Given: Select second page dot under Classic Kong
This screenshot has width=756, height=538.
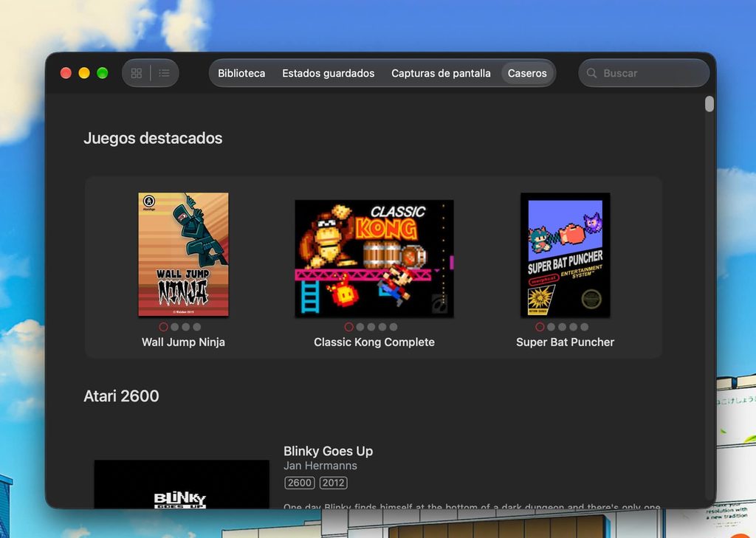Looking at the screenshot, I should [360, 327].
